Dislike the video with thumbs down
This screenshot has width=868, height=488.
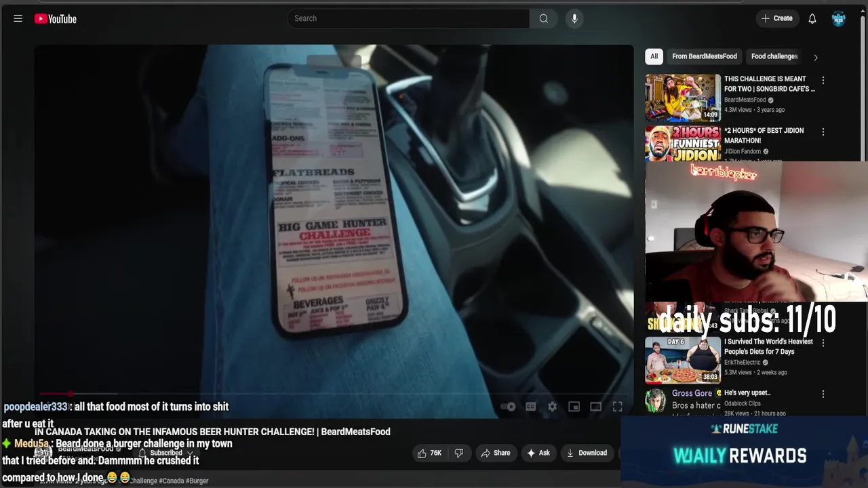pos(458,453)
